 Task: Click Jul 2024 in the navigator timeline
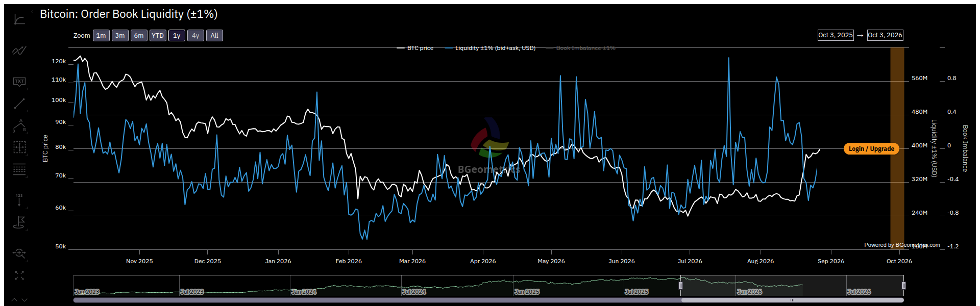coord(414,292)
